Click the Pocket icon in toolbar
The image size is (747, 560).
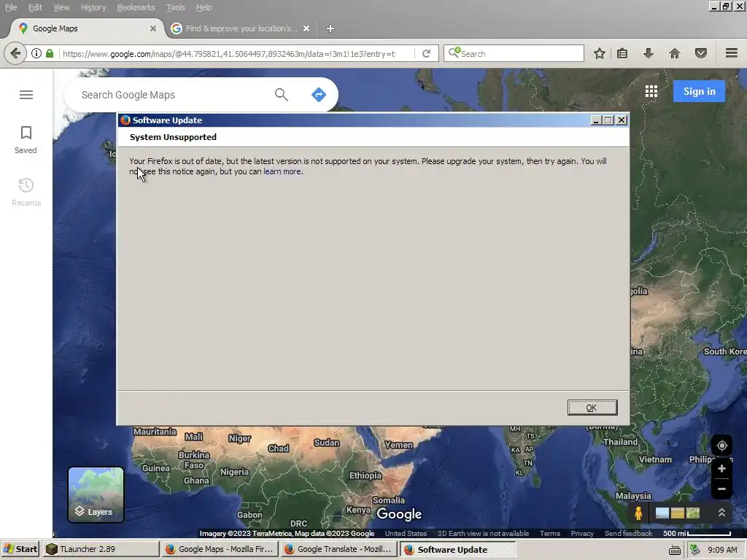[701, 53]
